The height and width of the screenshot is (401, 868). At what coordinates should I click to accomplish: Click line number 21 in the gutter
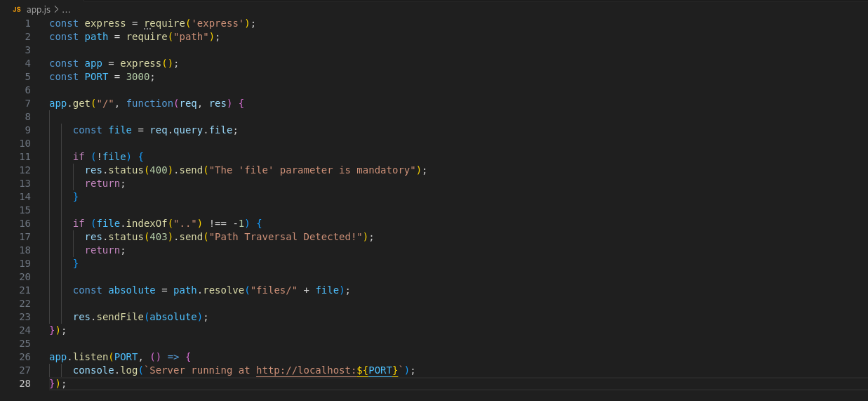click(x=25, y=290)
